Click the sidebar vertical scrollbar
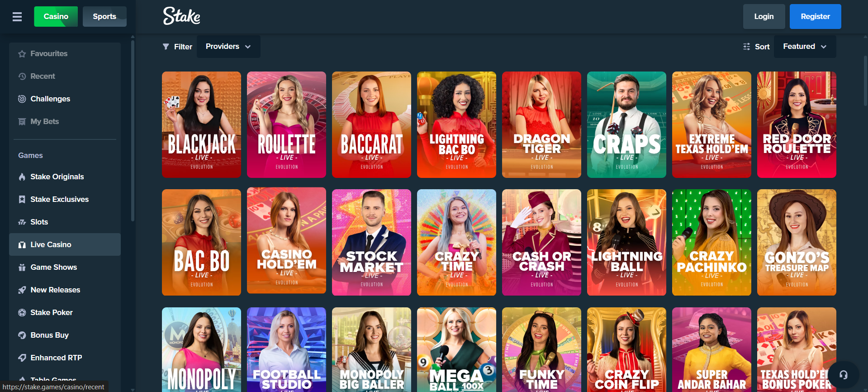This screenshot has height=392, width=868. click(x=133, y=130)
